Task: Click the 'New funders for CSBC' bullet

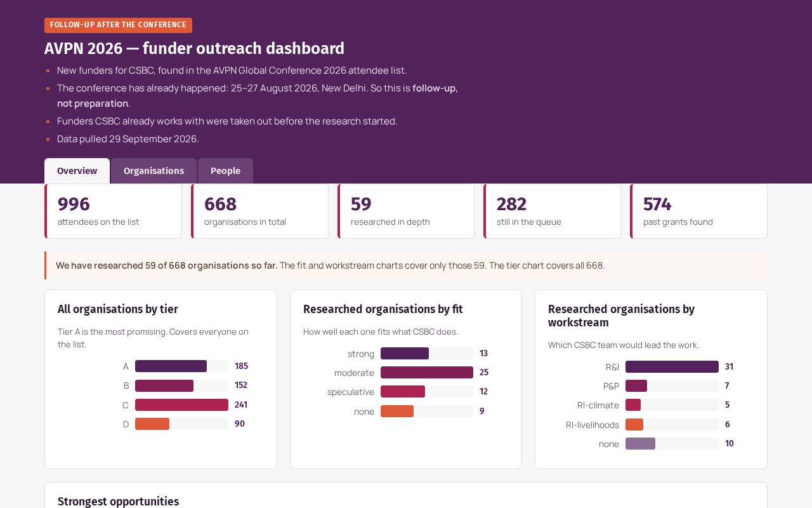Action: [232, 70]
